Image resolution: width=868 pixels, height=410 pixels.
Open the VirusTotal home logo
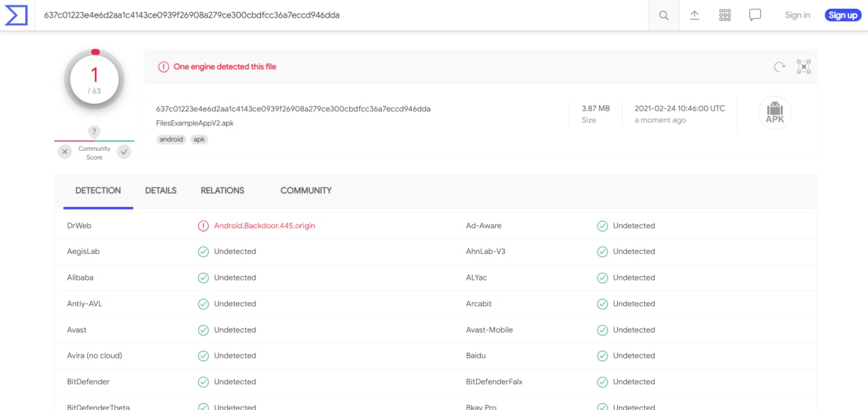click(x=16, y=15)
